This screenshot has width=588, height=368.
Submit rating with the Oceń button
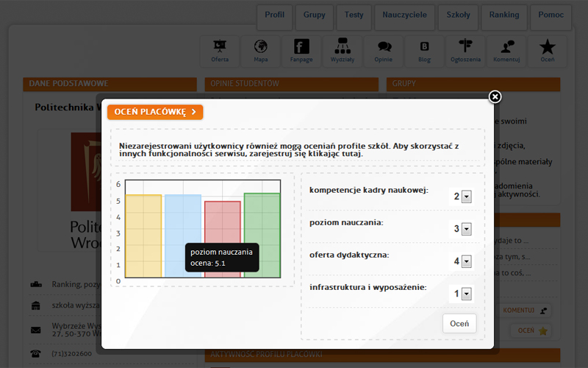[x=459, y=323]
